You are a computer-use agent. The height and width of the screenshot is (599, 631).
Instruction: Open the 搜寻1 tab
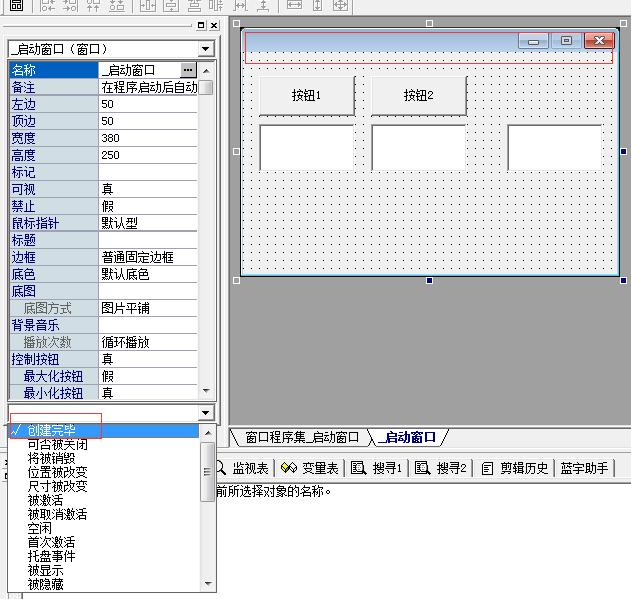click(x=377, y=468)
